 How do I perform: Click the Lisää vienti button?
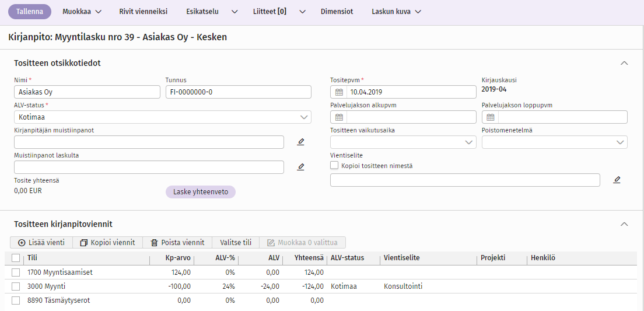tap(41, 242)
